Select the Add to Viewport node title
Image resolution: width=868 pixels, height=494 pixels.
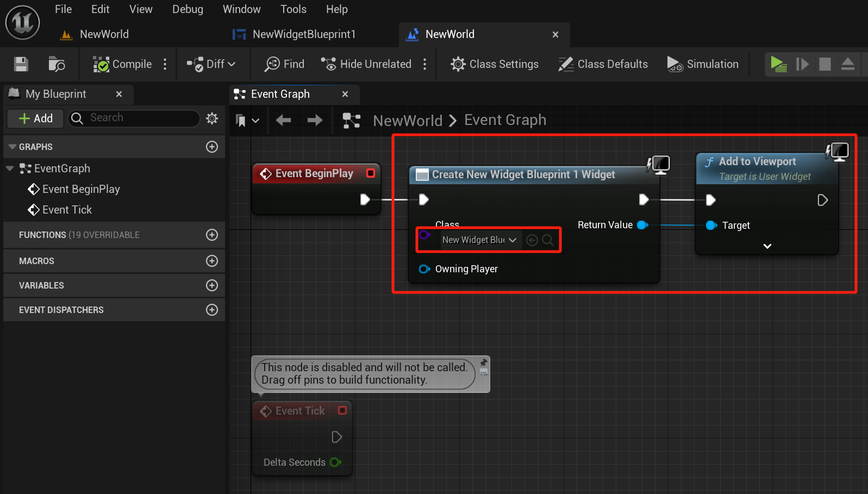click(x=757, y=161)
